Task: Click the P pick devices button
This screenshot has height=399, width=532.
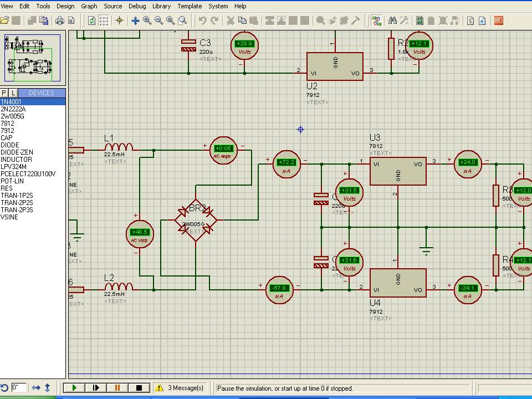Action: click(x=4, y=93)
